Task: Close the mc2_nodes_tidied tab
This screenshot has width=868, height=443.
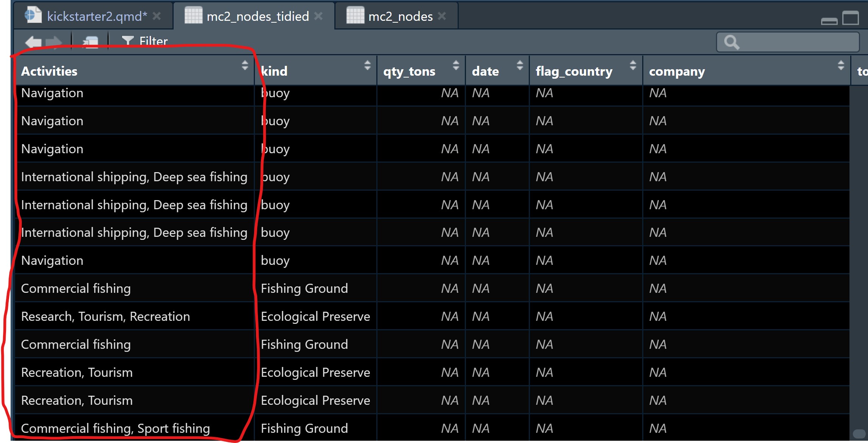Action: pos(318,16)
